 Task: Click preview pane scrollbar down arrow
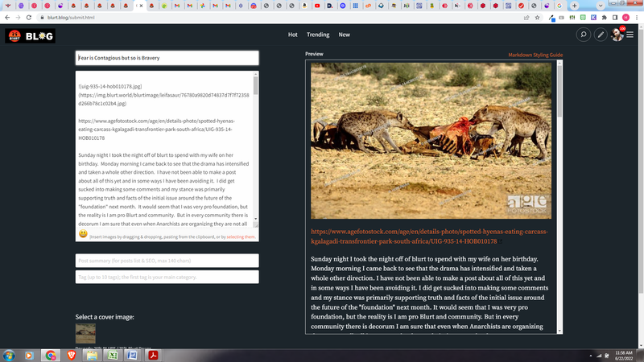pyautogui.click(x=559, y=331)
